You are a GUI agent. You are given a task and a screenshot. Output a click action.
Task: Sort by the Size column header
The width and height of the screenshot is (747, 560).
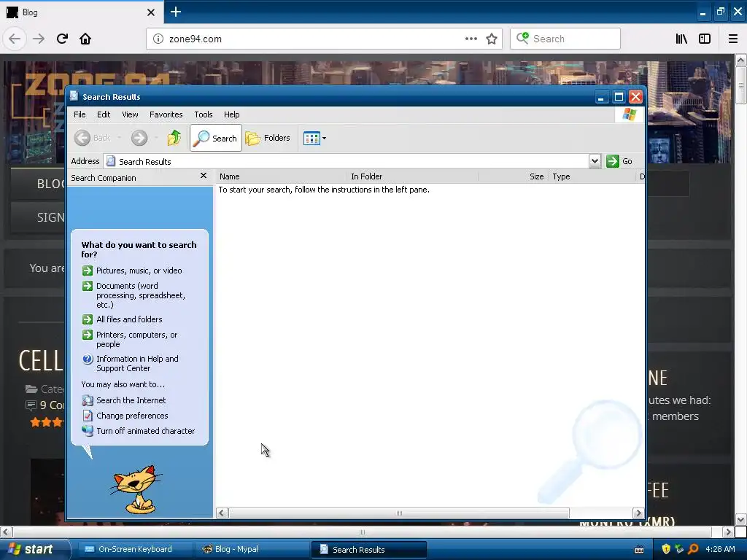(513, 176)
